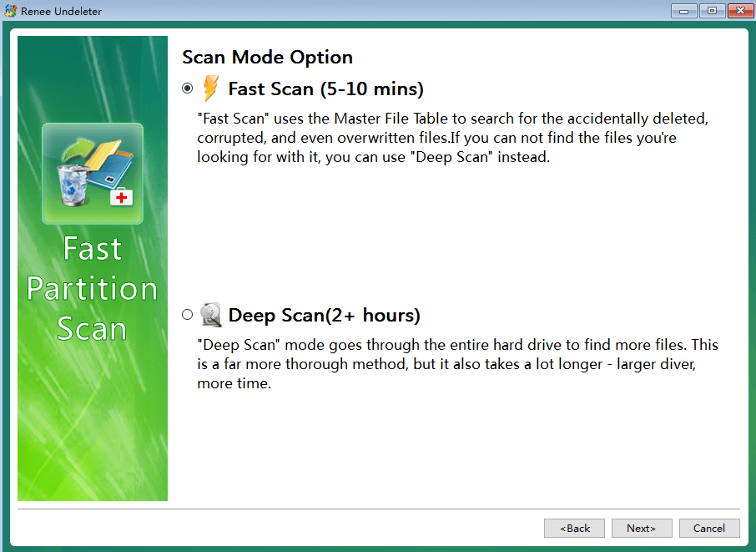756x552 pixels.
Task: Go back with the <Back button
Action: [574, 529]
